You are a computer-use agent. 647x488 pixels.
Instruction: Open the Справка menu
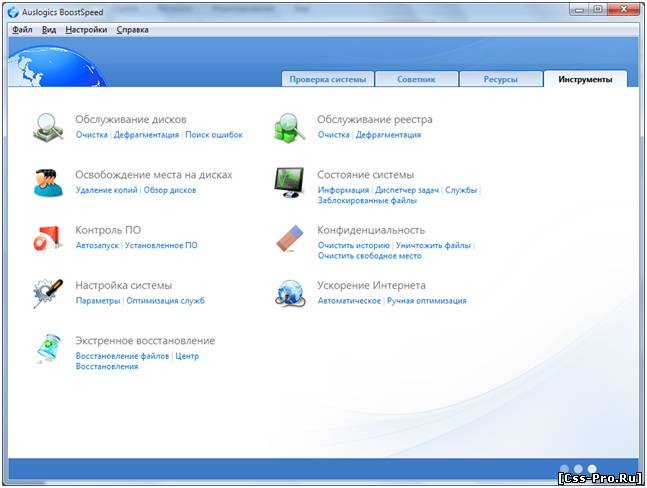click(132, 30)
